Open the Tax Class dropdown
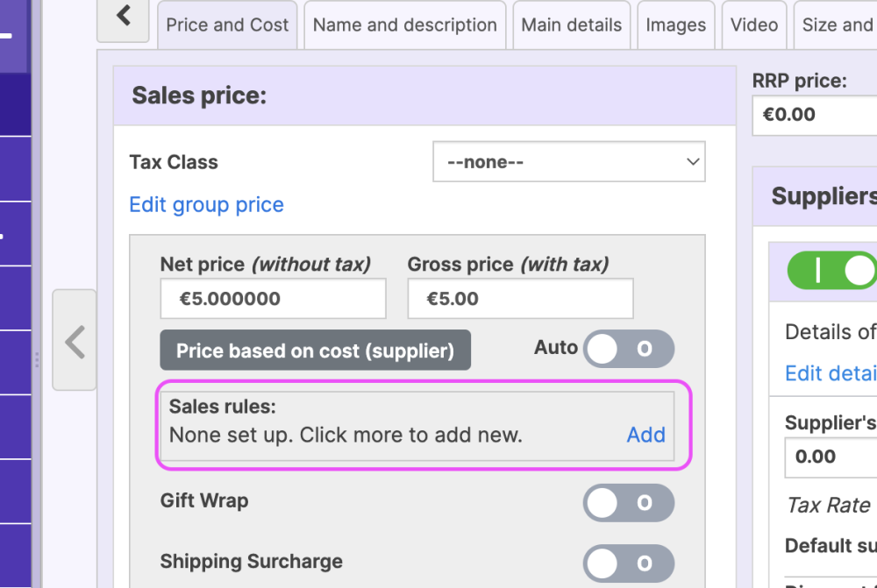 click(x=569, y=162)
